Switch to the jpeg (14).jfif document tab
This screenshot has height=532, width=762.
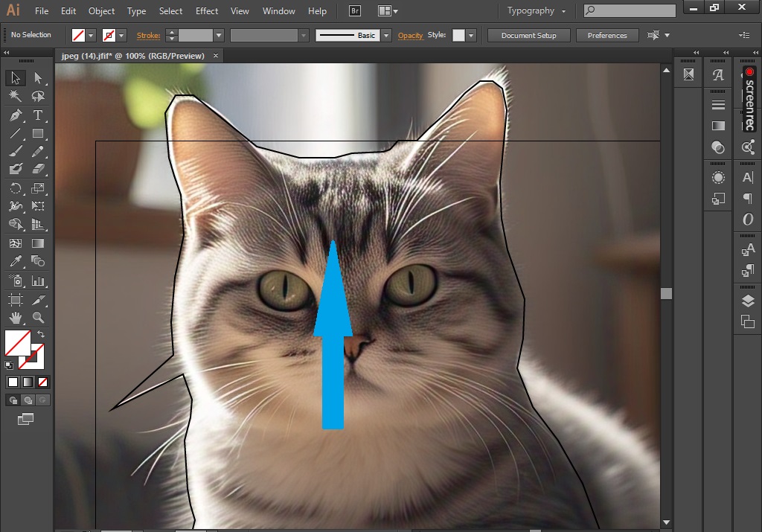[132, 56]
